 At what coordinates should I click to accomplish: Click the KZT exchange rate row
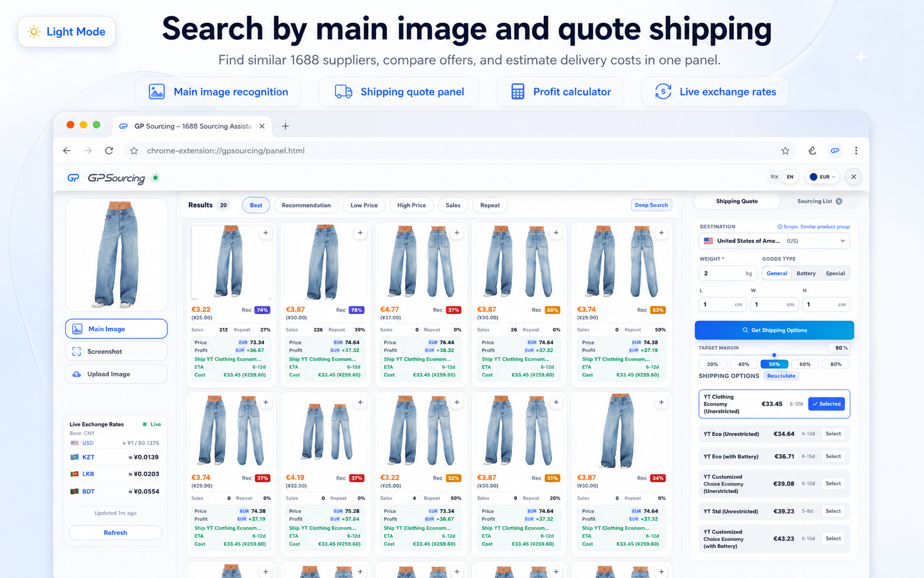click(x=115, y=457)
